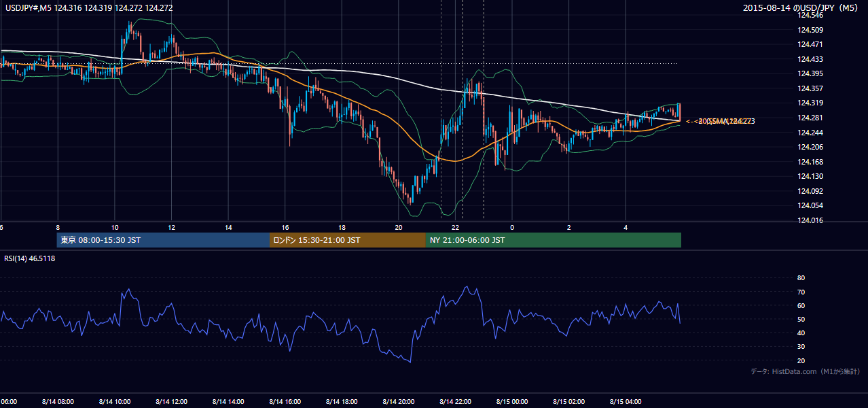Select price axis label 124.130
This screenshot has width=868, height=408.
tap(811, 176)
